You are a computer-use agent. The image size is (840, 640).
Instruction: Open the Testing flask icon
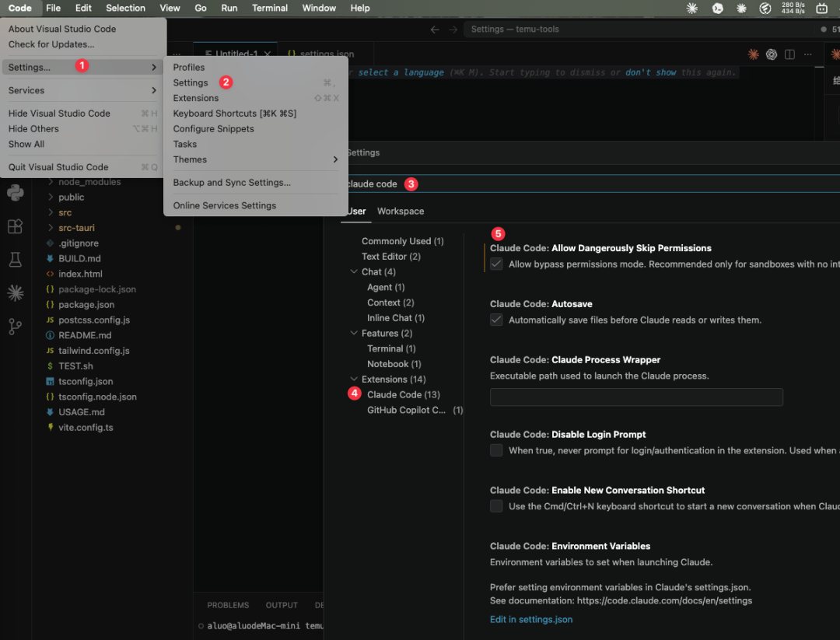15,260
